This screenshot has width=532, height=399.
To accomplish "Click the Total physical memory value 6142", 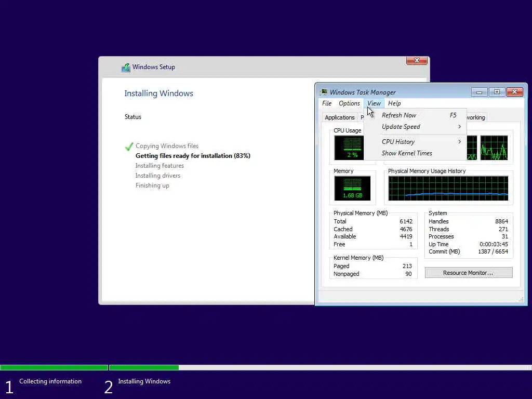I will coord(406,221).
